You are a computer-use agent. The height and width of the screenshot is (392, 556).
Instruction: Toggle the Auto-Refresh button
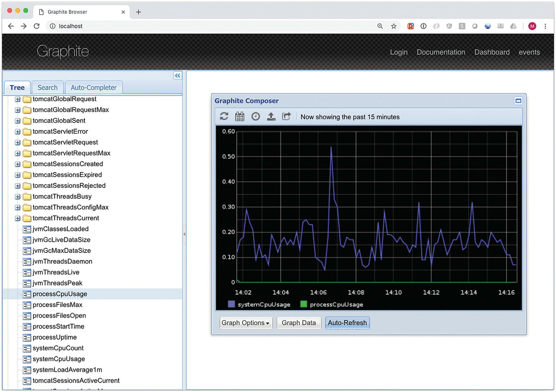(x=347, y=323)
